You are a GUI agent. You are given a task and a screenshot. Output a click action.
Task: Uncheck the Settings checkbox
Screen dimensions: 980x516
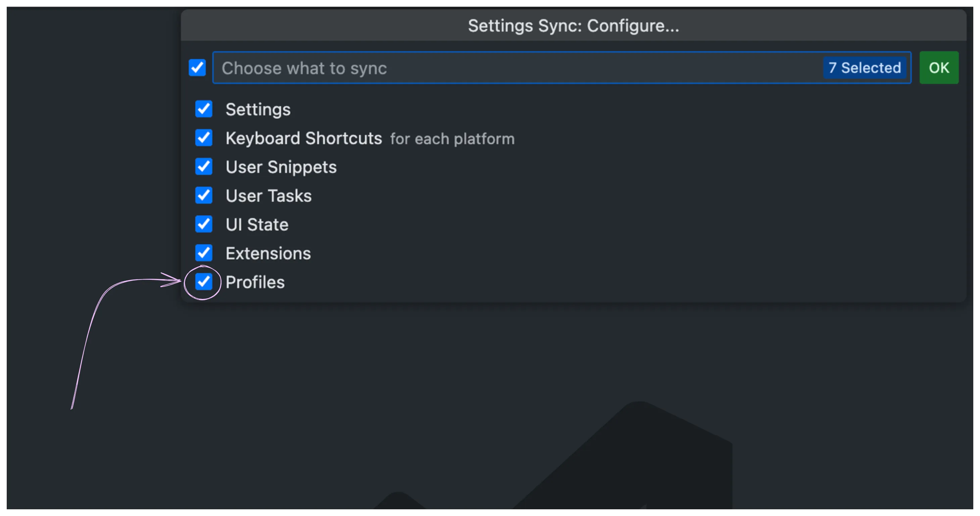coord(203,109)
